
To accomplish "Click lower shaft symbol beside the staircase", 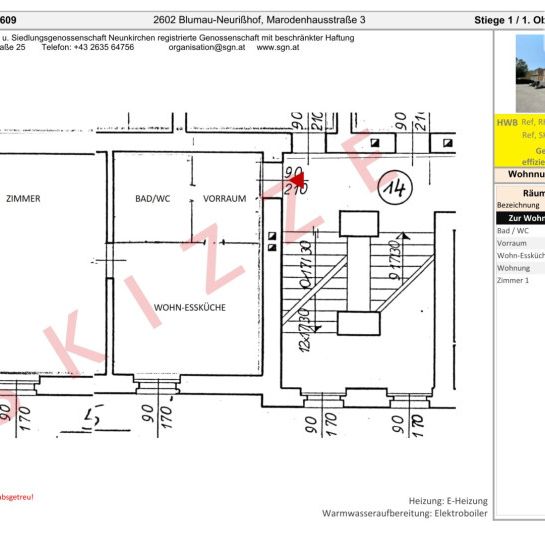I will (272, 247).
